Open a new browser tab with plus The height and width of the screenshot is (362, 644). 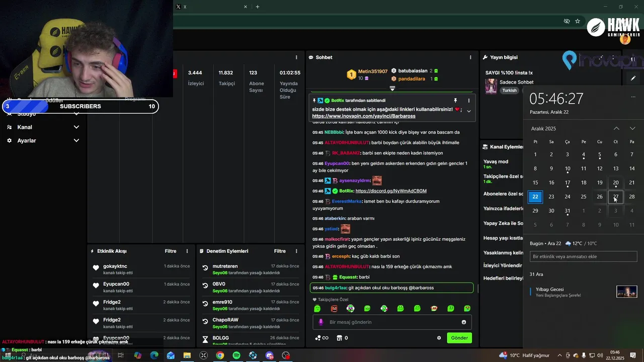(258, 7)
